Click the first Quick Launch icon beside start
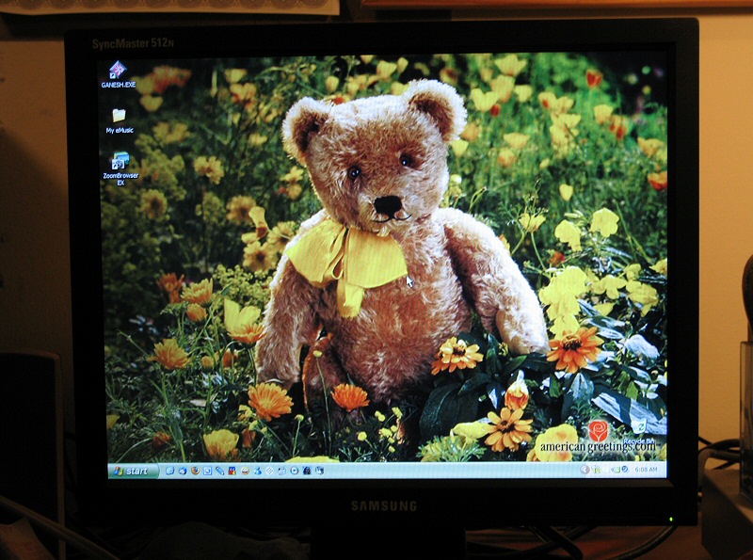 pos(170,471)
